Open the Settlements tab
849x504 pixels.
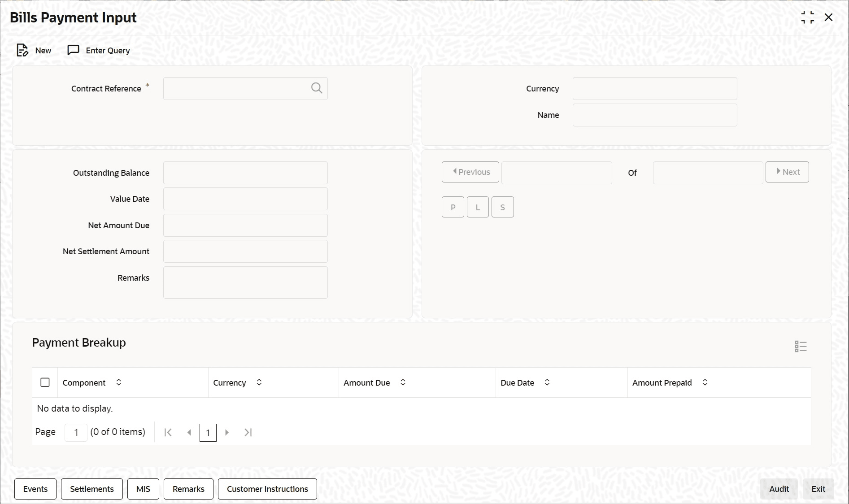tap(92, 489)
